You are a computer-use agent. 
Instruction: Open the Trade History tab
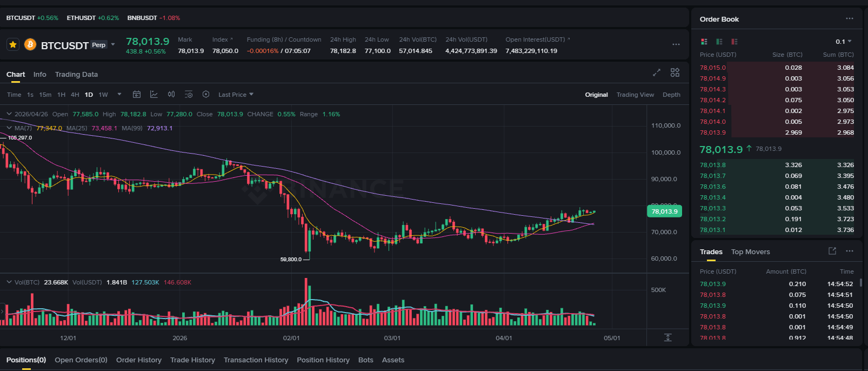192,360
